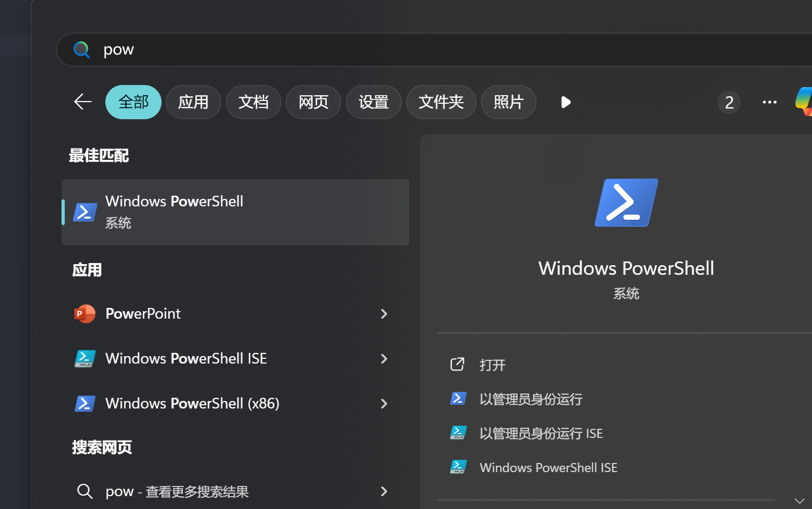This screenshot has height=509, width=812.
Task: Click the PowerShell ISE icon in apps list
Action: tap(85, 359)
